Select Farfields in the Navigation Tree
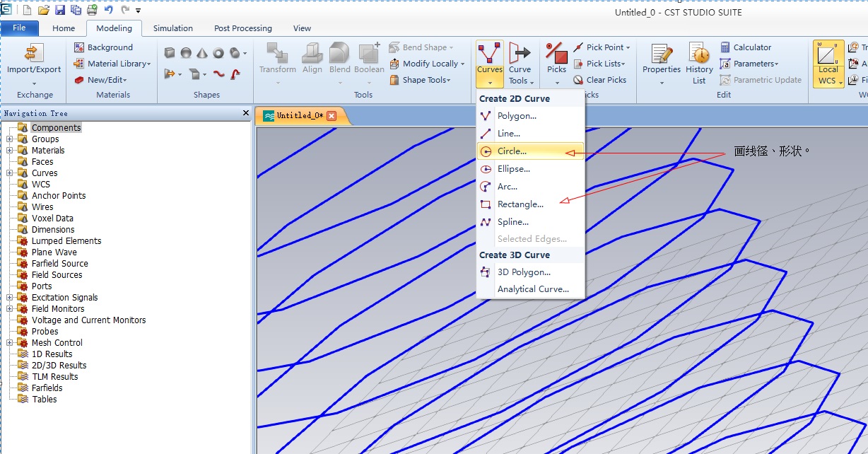868x454 pixels. [47, 388]
